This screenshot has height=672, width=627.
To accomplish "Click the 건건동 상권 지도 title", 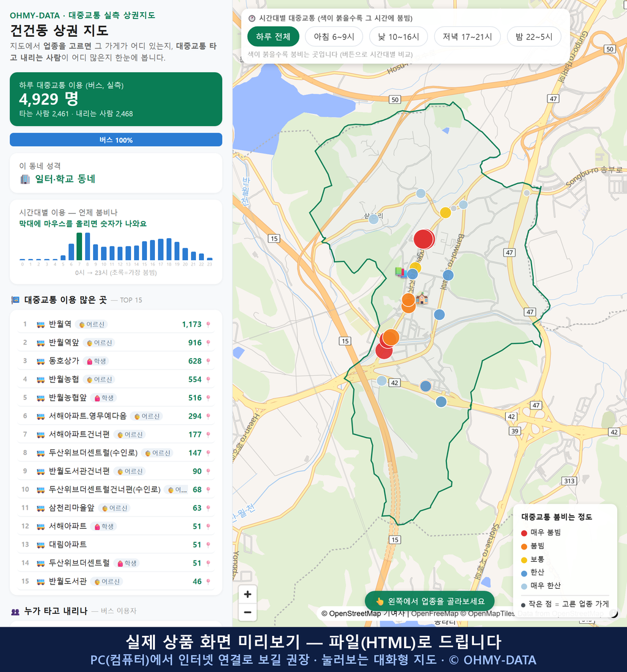I will pos(59,31).
